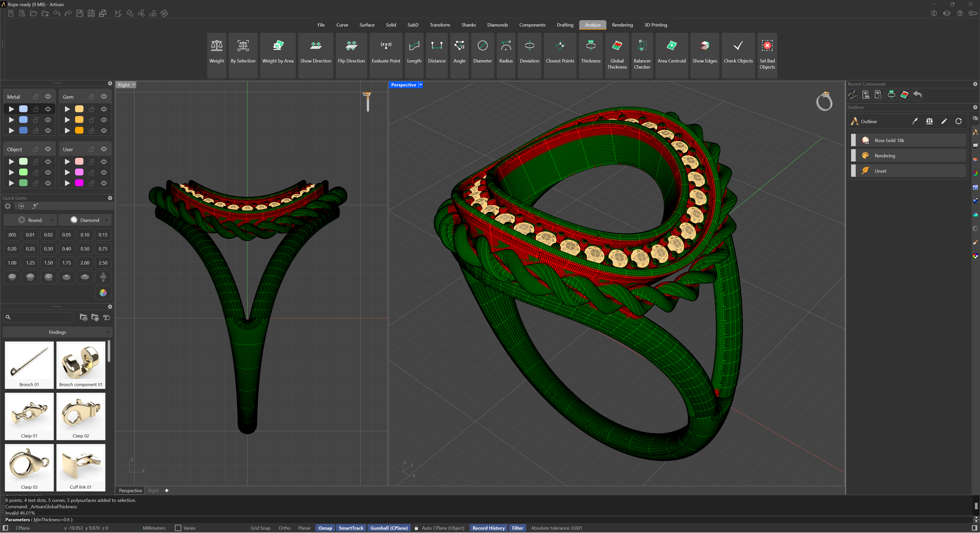The height and width of the screenshot is (533, 980).
Task: Open Weight By Selection tool
Action: pyautogui.click(x=243, y=56)
